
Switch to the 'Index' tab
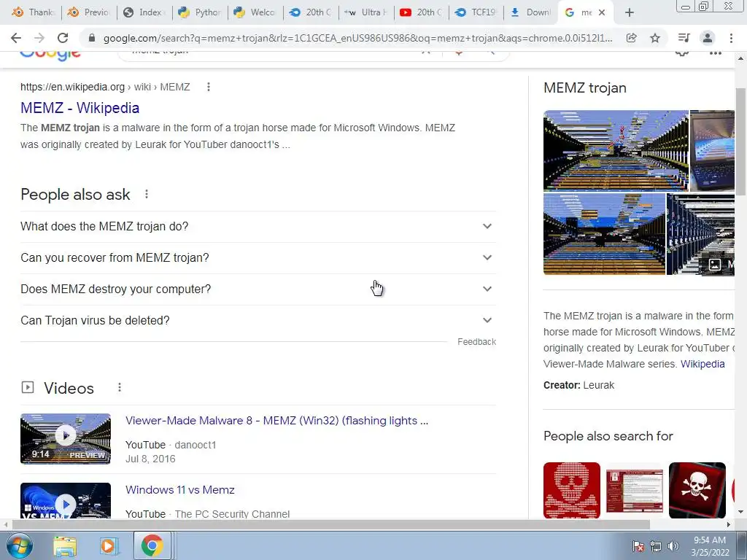pyautogui.click(x=144, y=12)
